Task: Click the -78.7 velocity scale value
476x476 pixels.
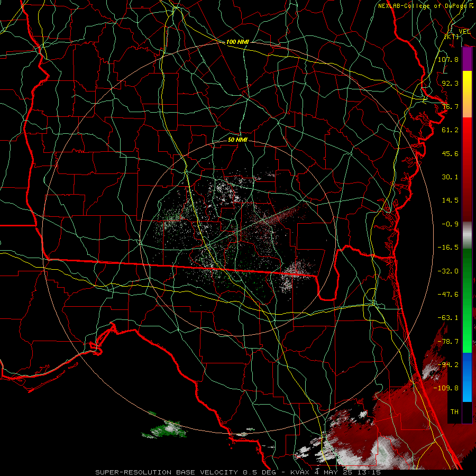Action: 448,341
